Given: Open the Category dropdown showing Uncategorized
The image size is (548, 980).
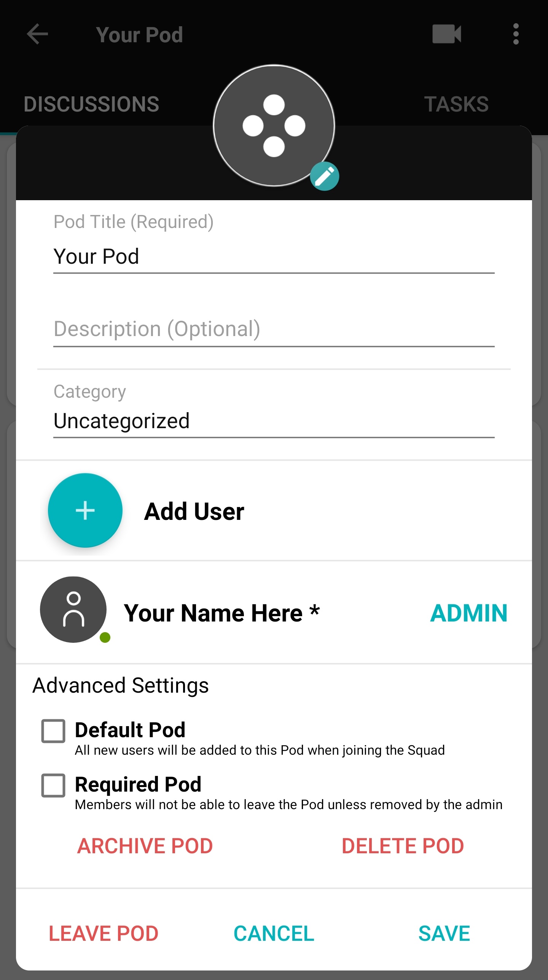Looking at the screenshot, I should click(274, 421).
